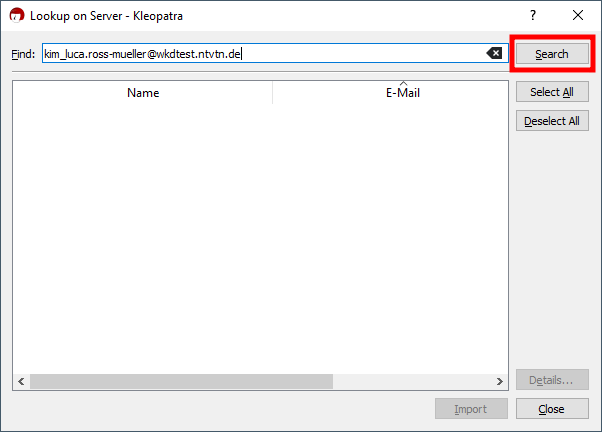Clear the Find field using the erase icon
The image size is (602, 432).
pos(494,54)
